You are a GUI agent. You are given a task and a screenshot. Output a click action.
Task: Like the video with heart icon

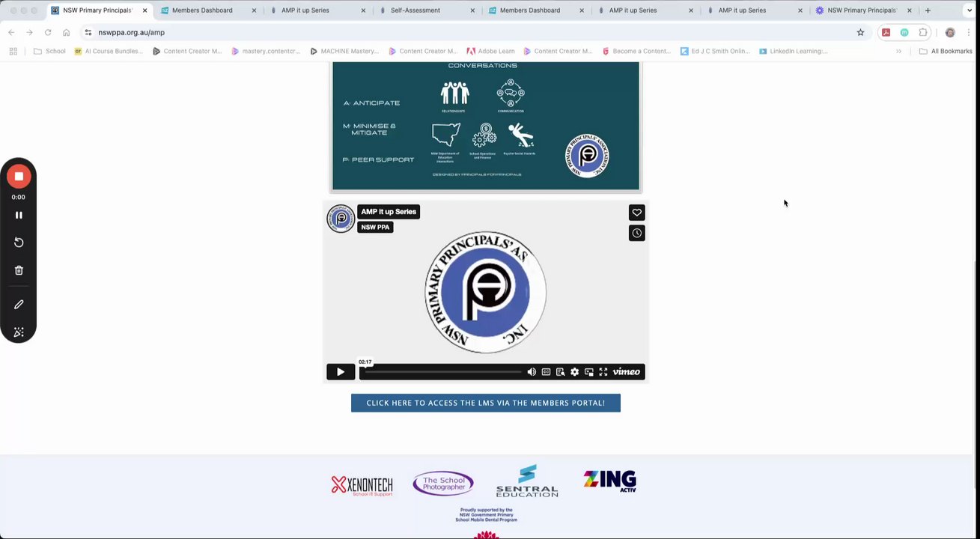(x=637, y=213)
